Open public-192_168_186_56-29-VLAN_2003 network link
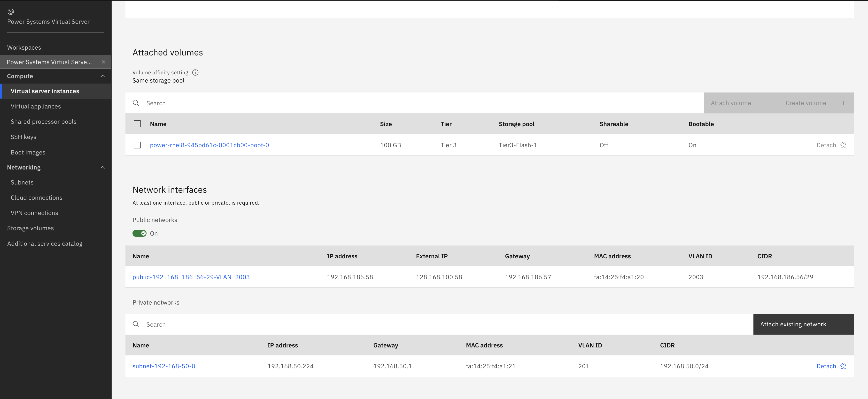 [191, 277]
